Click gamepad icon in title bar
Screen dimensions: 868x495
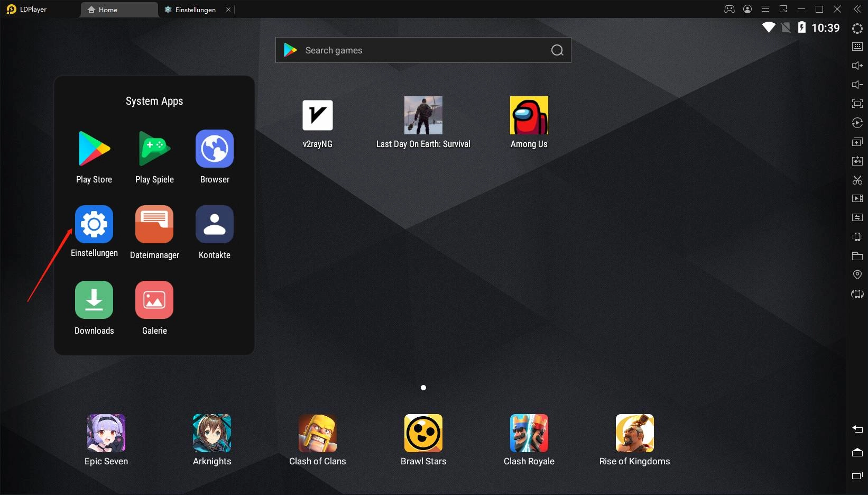[730, 9]
